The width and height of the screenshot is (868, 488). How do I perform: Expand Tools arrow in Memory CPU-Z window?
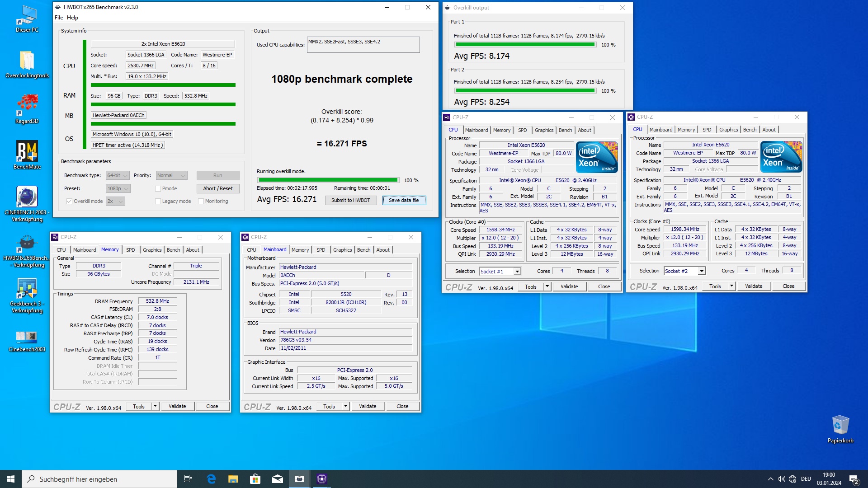[155, 406]
